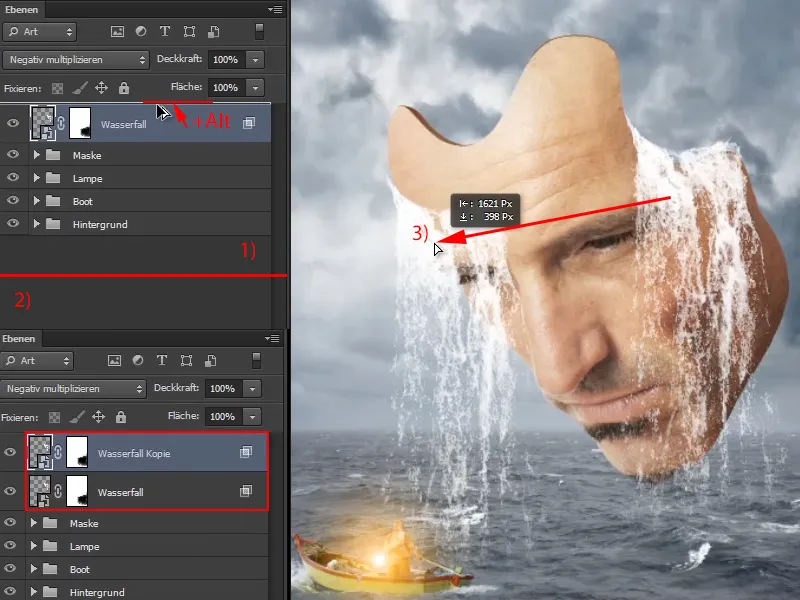Hide Lampe group in bottom panel
The height and width of the screenshot is (600, 800).
click(x=10, y=545)
